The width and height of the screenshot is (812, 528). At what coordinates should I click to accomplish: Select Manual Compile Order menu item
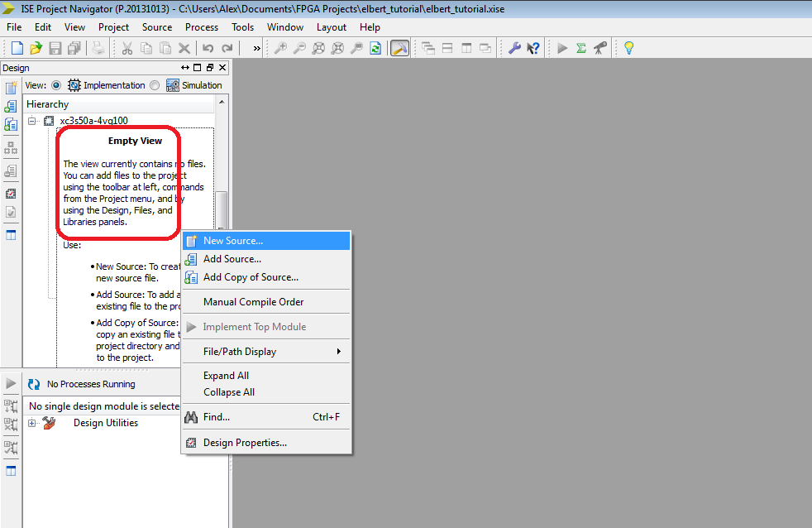(x=266, y=301)
